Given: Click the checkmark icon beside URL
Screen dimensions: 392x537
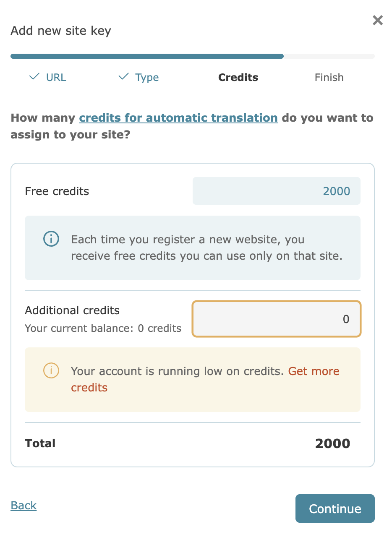Looking at the screenshot, I should [x=34, y=77].
